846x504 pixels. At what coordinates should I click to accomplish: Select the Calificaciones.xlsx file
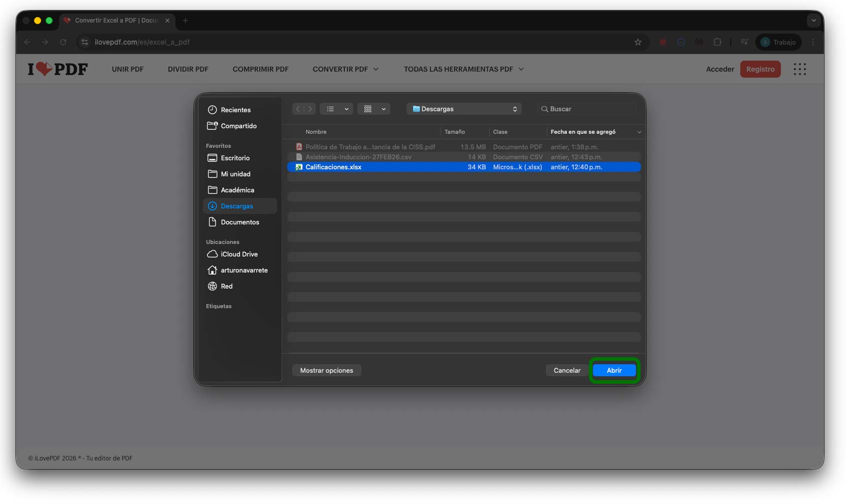[333, 167]
